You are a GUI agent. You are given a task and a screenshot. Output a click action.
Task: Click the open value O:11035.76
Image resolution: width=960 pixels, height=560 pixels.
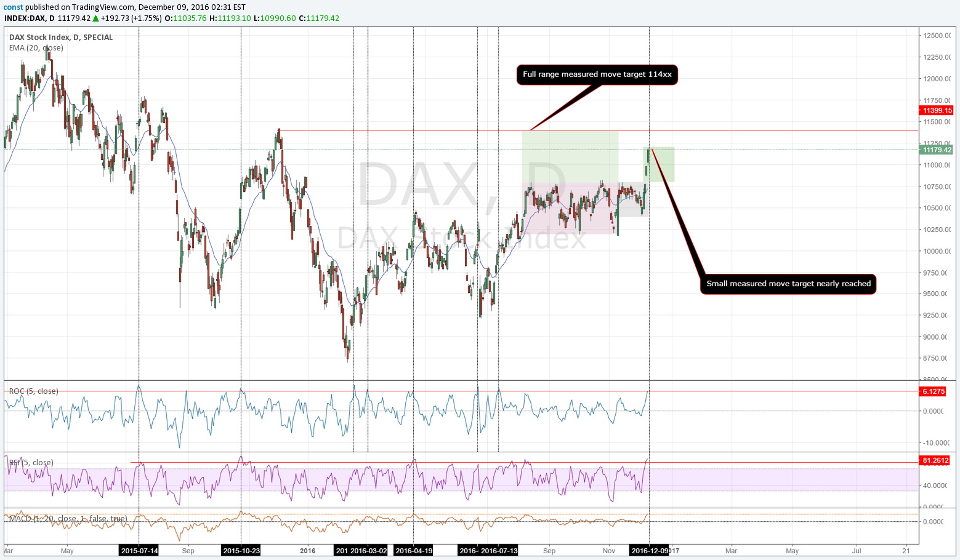click(x=185, y=18)
